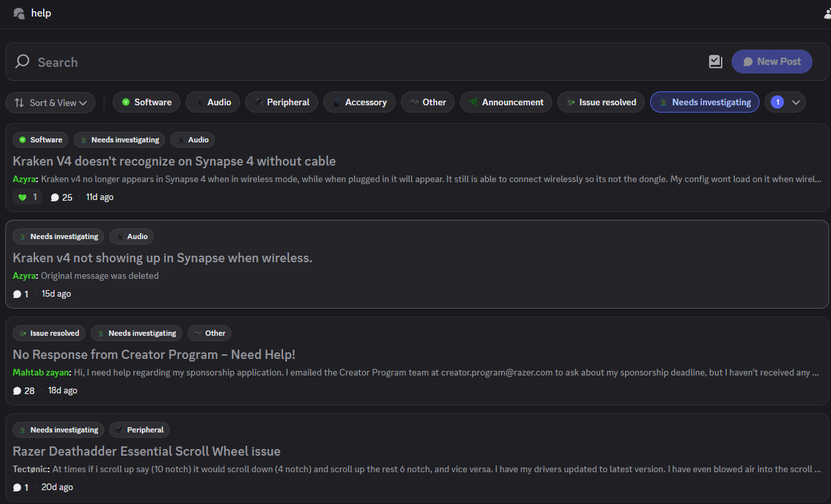Click Needs investigating tag on Deathadder post
Image resolution: width=831 pixels, height=504 pixels.
click(x=58, y=430)
